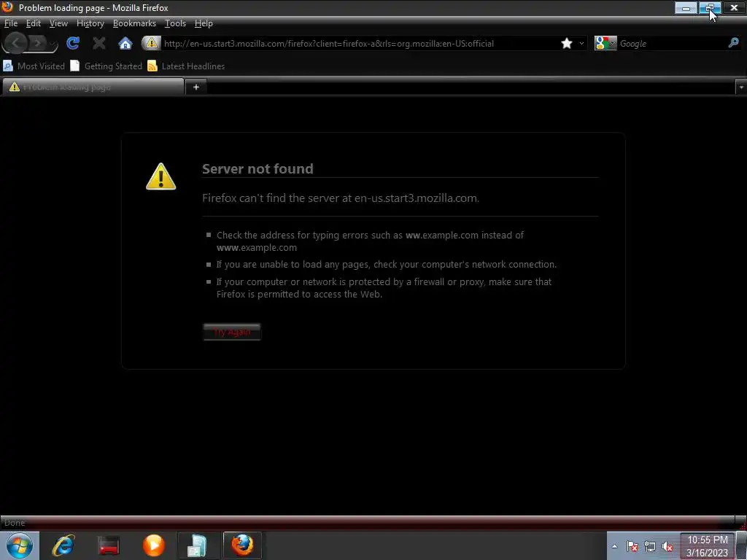The width and height of the screenshot is (747, 560).
Task: Open a new tab with plus button
Action: tap(196, 87)
